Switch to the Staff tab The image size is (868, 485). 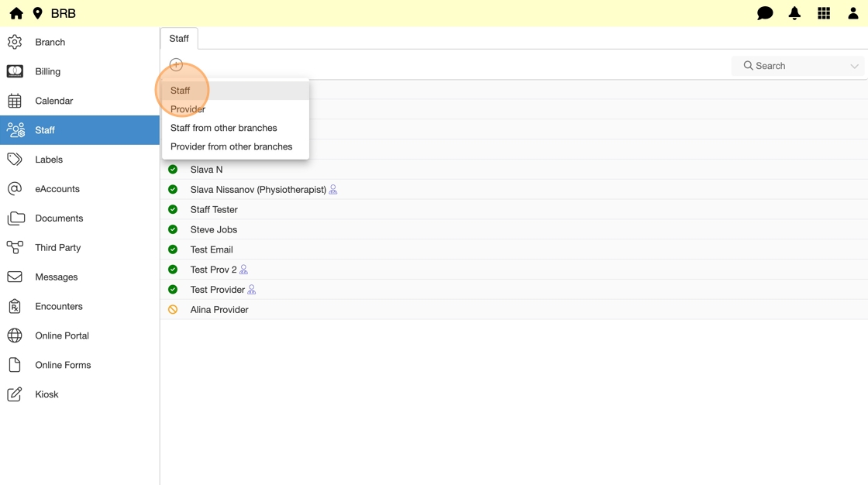point(179,39)
